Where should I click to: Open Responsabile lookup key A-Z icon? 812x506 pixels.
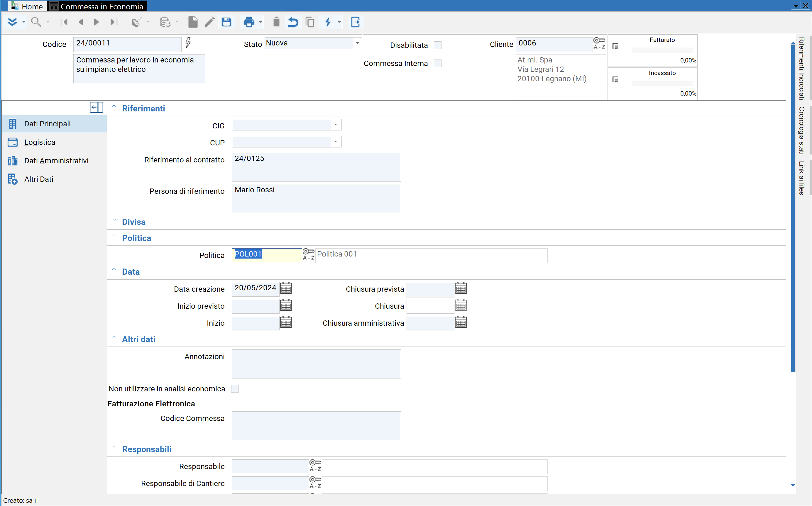click(x=315, y=466)
